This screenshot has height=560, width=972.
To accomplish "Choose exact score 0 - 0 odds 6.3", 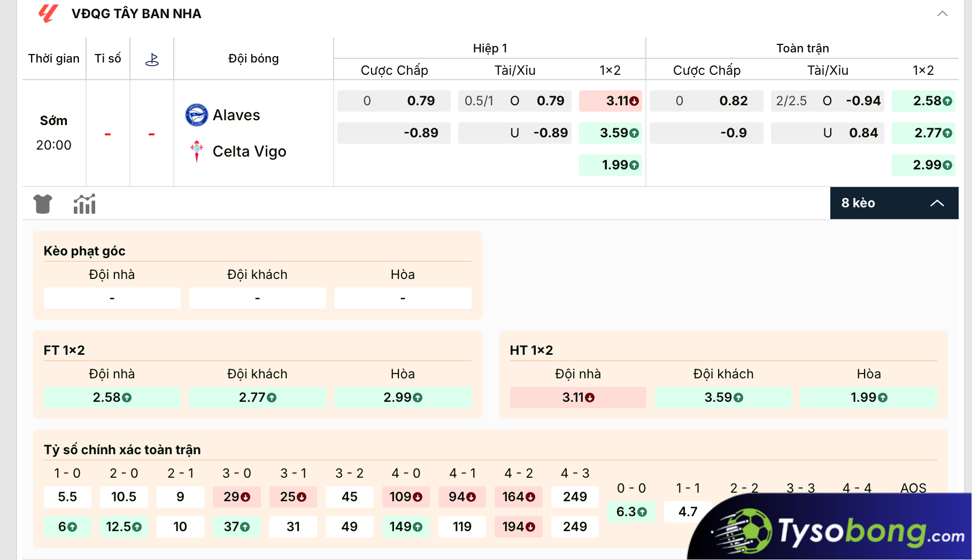I will (x=631, y=512).
